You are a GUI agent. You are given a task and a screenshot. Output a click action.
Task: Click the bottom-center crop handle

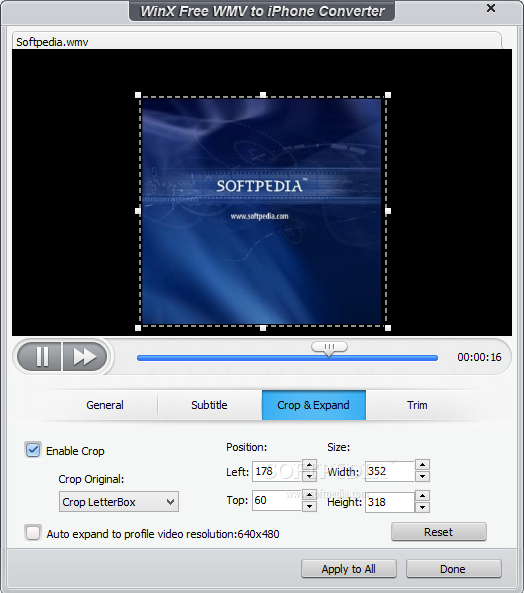263,328
